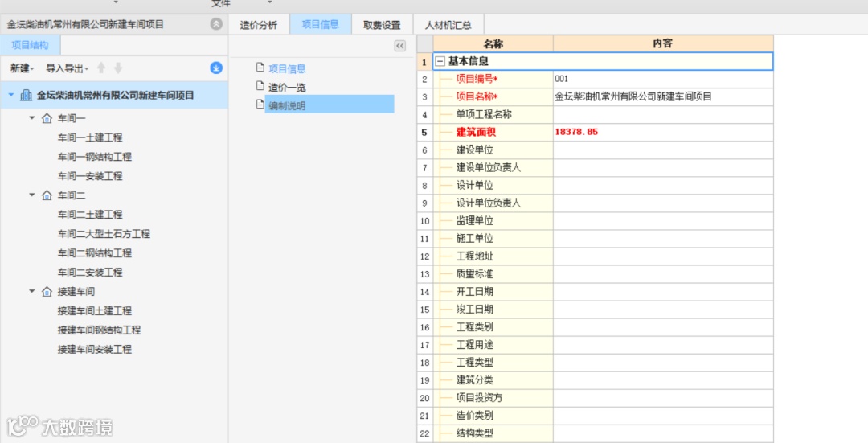Edit the 项目编号 value 001
Viewport: 868px width, 443px height.
click(x=663, y=79)
